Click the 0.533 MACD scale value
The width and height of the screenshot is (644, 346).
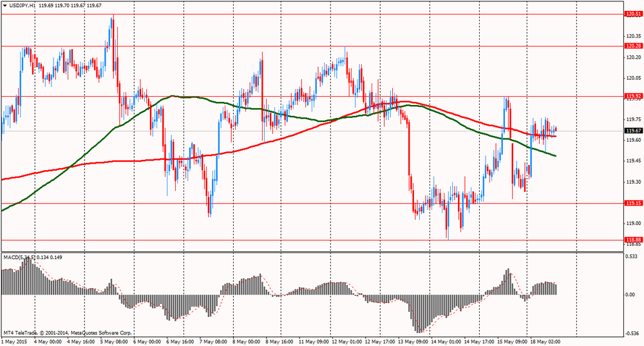631,256
